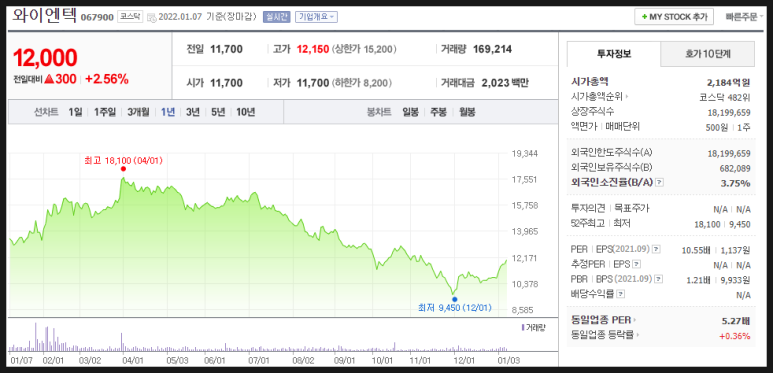Click the 투자의견 label

[588, 208]
